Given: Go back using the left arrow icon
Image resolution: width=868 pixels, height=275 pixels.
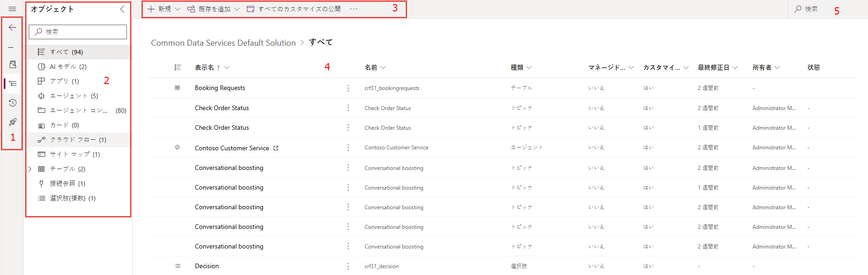Looking at the screenshot, I should 12,27.
